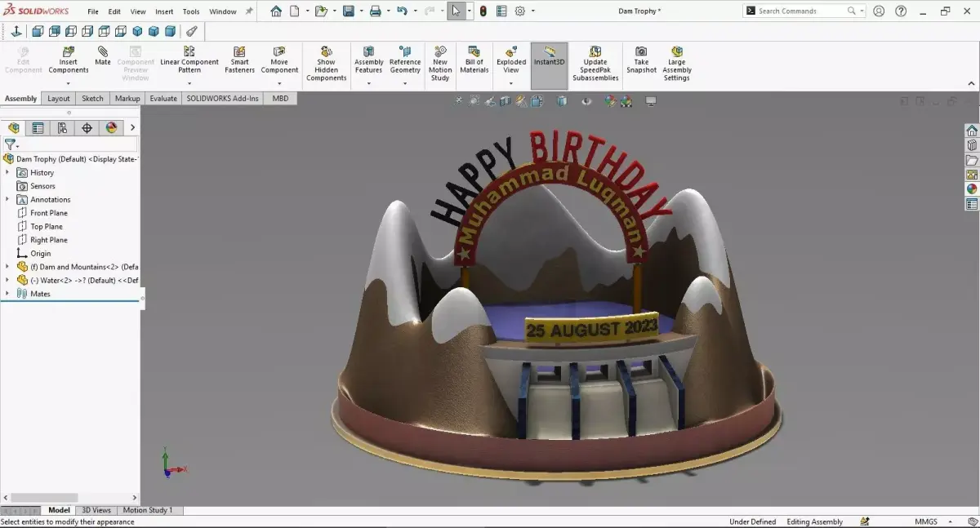Screen dimensions: 980x528
Task: Open the File menu
Action: click(x=93, y=11)
